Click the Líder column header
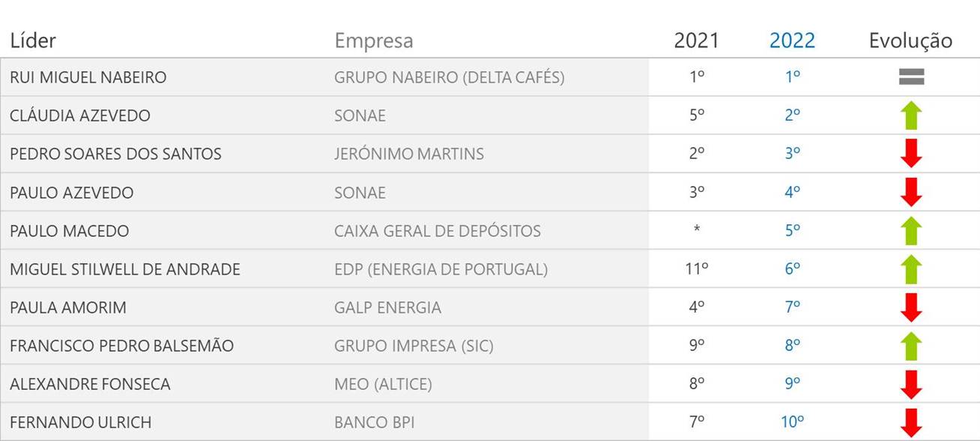Image resolution: width=980 pixels, height=441 pixels. pyautogui.click(x=33, y=40)
